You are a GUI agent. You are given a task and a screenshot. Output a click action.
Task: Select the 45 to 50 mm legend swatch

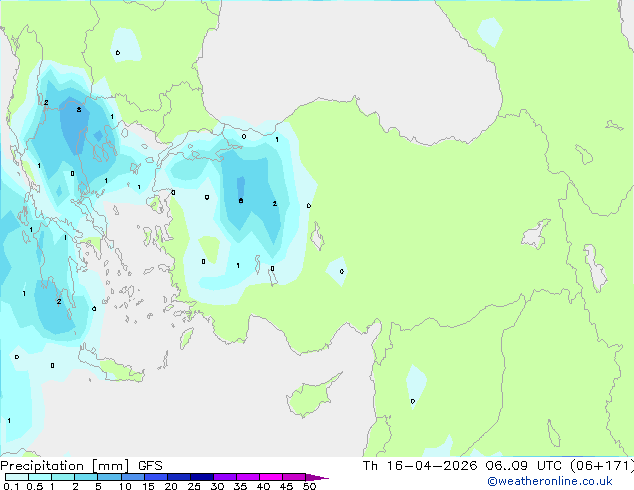(x=294, y=477)
